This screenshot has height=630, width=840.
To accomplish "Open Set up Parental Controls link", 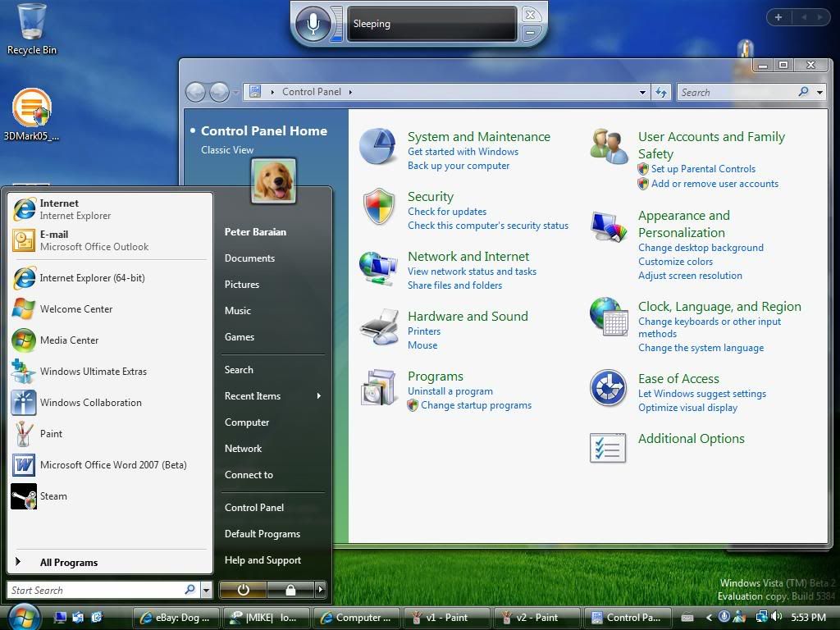I will [703, 169].
